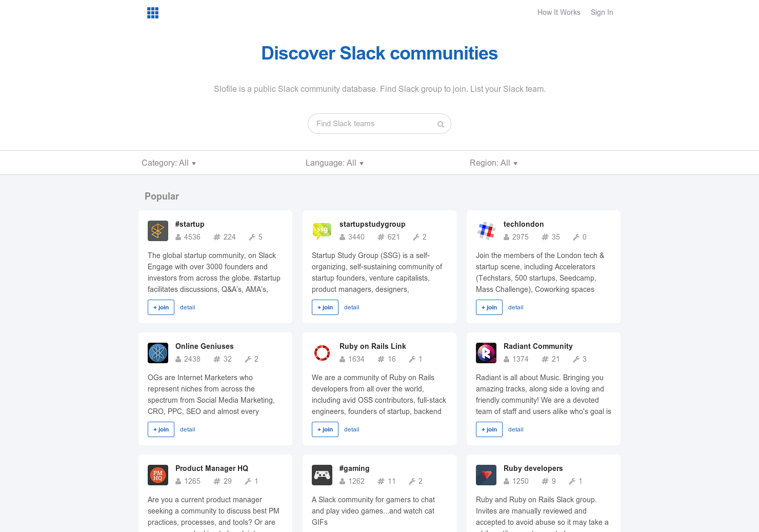Viewport: 759px width, 532px height.
Task: Click channels hash icon on #startup card
Action: (x=217, y=237)
